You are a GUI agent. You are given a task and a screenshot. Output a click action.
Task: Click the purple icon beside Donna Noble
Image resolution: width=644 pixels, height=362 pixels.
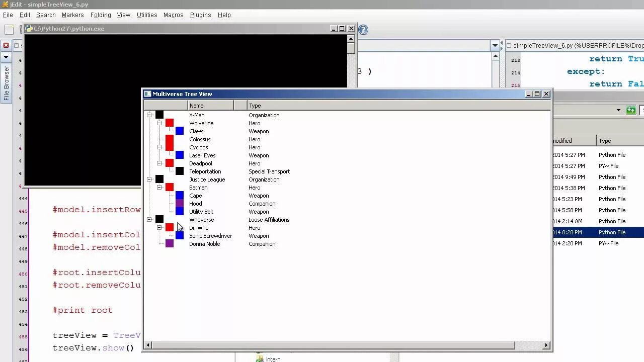(170, 244)
